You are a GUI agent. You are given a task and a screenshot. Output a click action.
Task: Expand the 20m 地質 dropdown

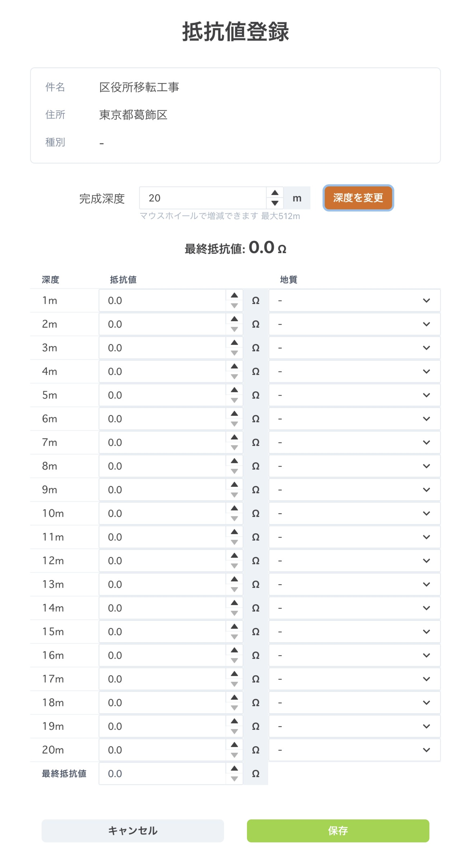(x=354, y=750)
